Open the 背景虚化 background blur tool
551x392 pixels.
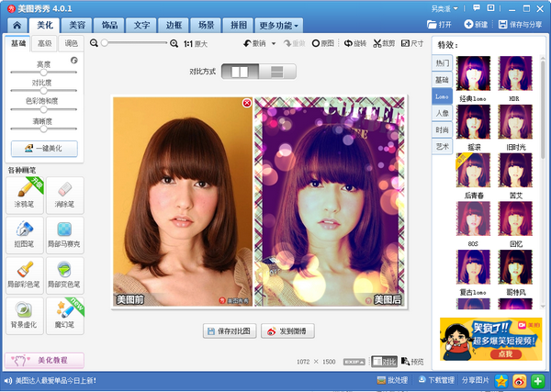tap(25, 316)
